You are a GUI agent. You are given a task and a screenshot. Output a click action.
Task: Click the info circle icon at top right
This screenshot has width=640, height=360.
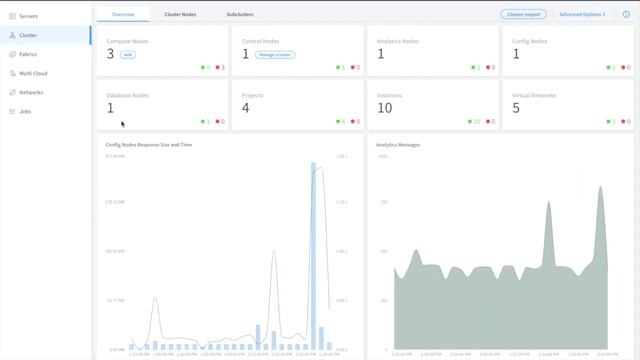[x=626, y=14]
